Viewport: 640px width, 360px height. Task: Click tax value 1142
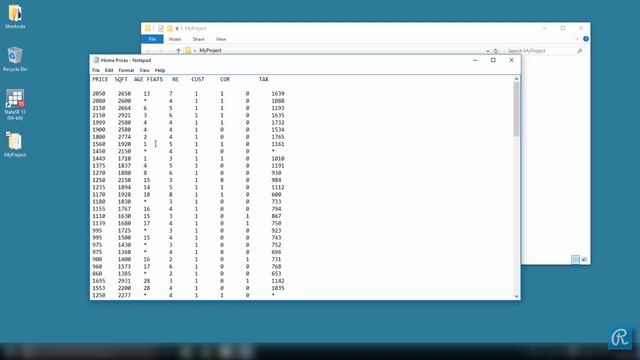(278, 281)
